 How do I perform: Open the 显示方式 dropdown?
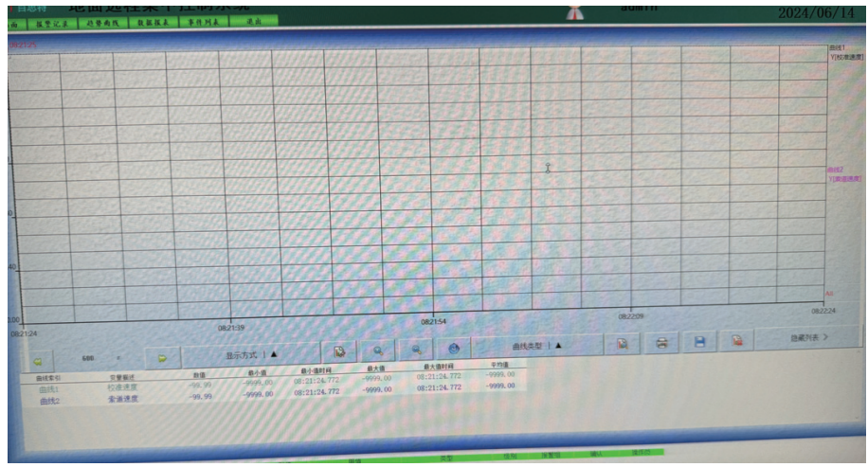251,355
